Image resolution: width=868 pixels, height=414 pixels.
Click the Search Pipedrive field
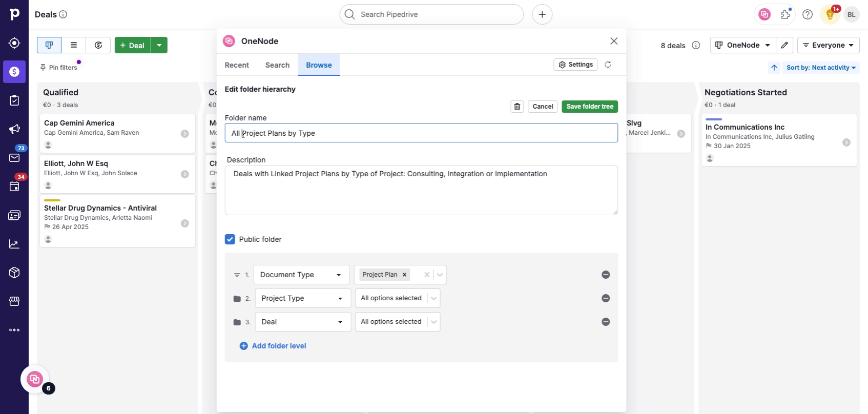[x=431, y=14]
